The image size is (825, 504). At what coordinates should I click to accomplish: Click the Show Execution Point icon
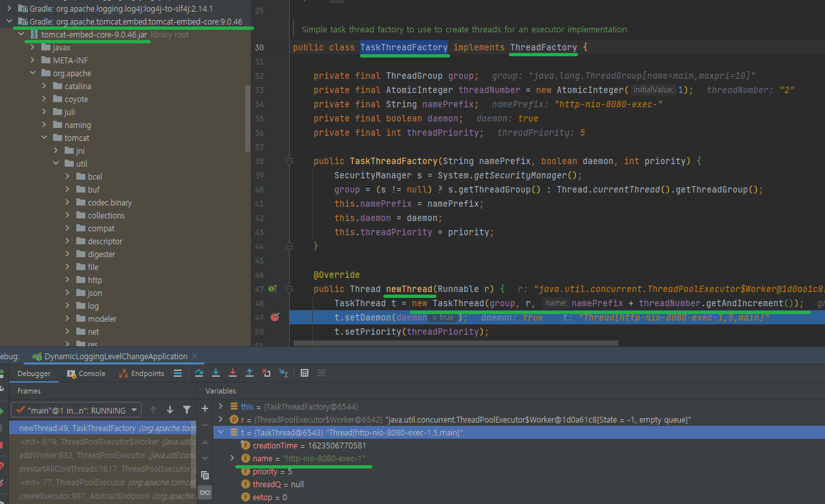(x=177, y=373)
